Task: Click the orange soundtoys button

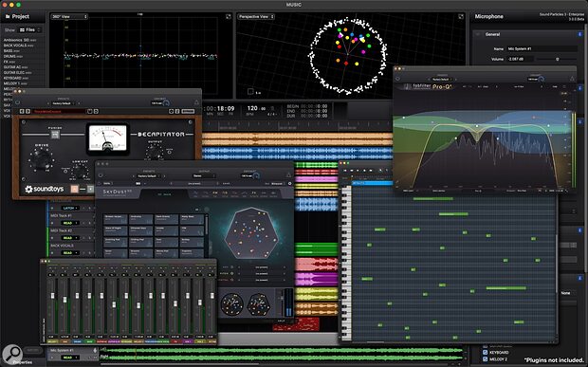Action: (x=75, y=189)
